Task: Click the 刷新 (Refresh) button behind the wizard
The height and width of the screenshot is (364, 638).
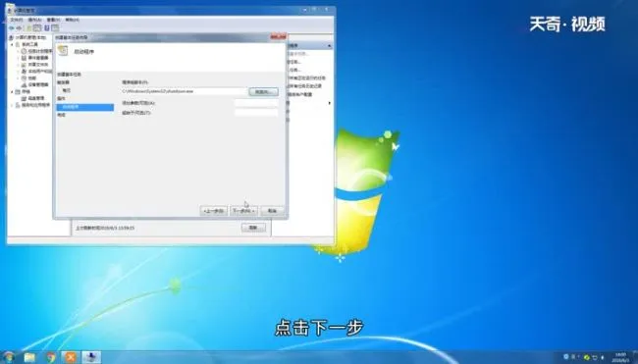Action: click(x=253, y=228)
